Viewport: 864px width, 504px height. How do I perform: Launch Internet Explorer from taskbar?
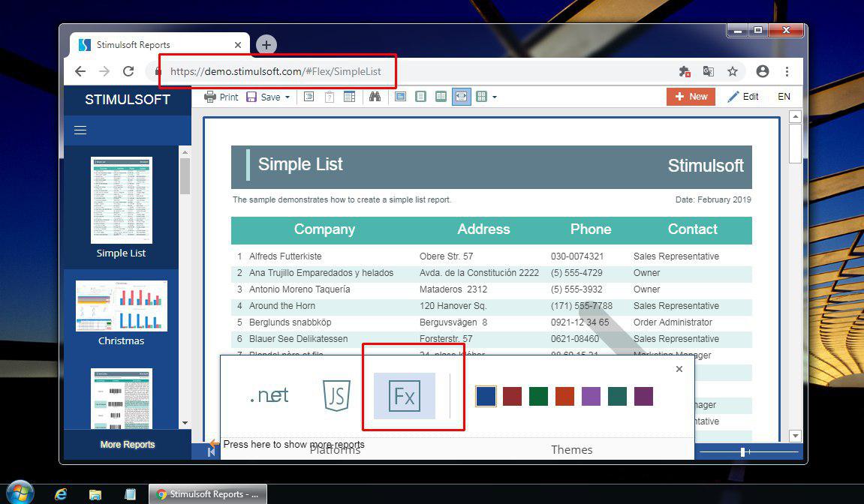pyautogui.click(x=61, y=494)
